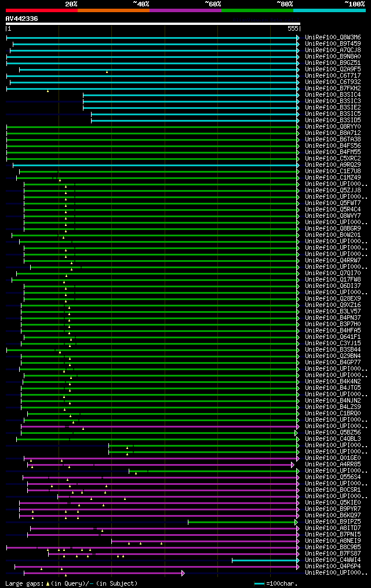This screenshot has width=371, height=588.
Task: Open hit UniRef100_B4GP77
Action: point(333,363)
